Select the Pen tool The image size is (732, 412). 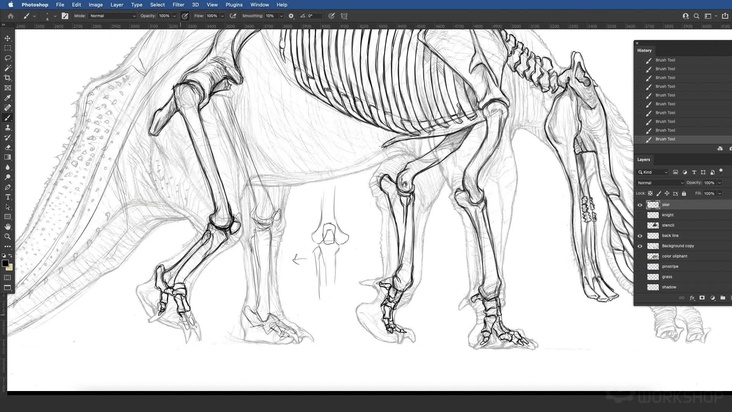[7, 187]
